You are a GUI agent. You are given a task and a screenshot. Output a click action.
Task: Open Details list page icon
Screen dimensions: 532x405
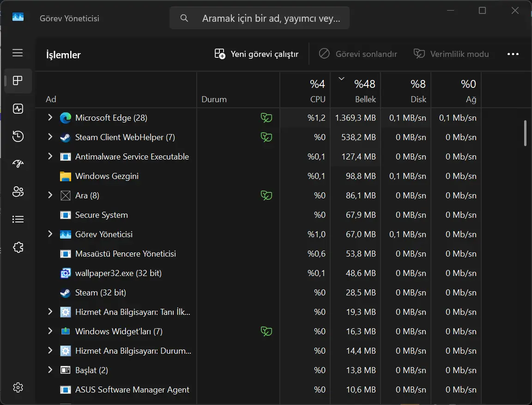pyautogui.click(x=18, y=219)
